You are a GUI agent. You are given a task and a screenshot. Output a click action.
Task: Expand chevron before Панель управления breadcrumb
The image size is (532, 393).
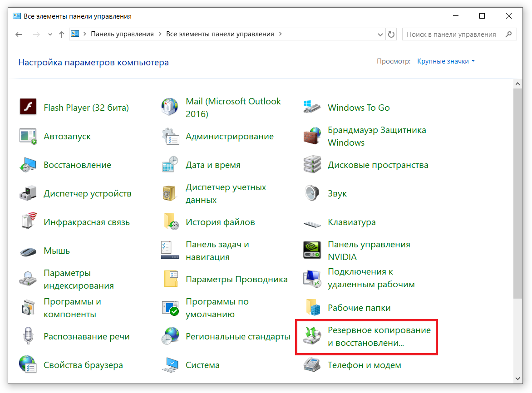(84, 34)
